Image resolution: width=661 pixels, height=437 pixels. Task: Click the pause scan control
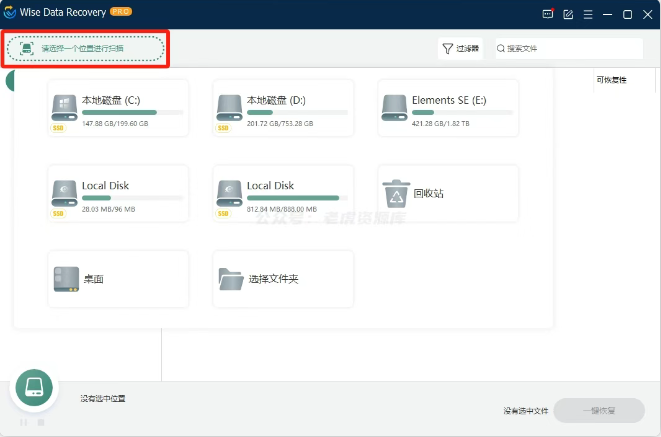click(24, 422)
